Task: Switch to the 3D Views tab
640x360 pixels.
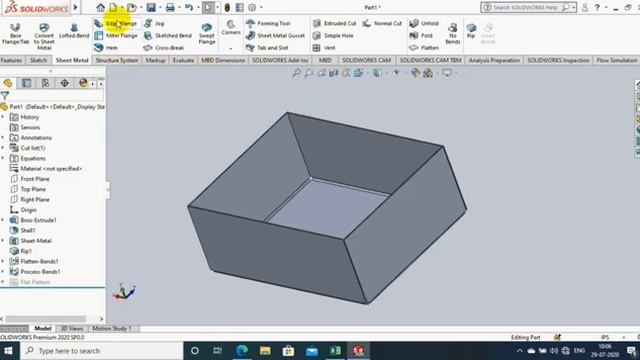Action: [x=72, y=328]
